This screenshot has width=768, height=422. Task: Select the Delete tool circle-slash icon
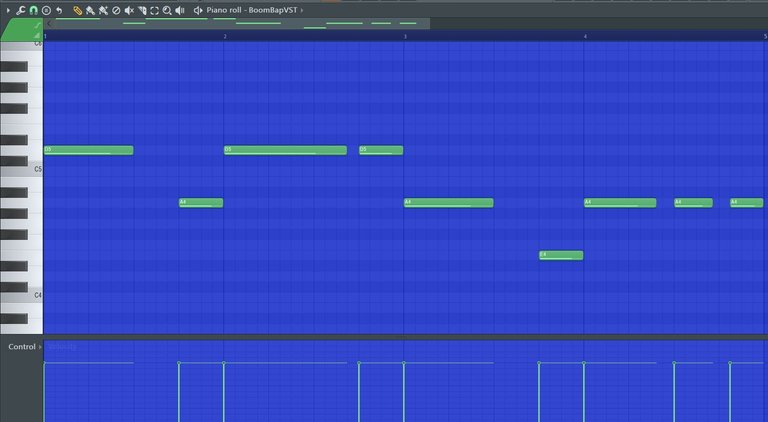(116, 10)
